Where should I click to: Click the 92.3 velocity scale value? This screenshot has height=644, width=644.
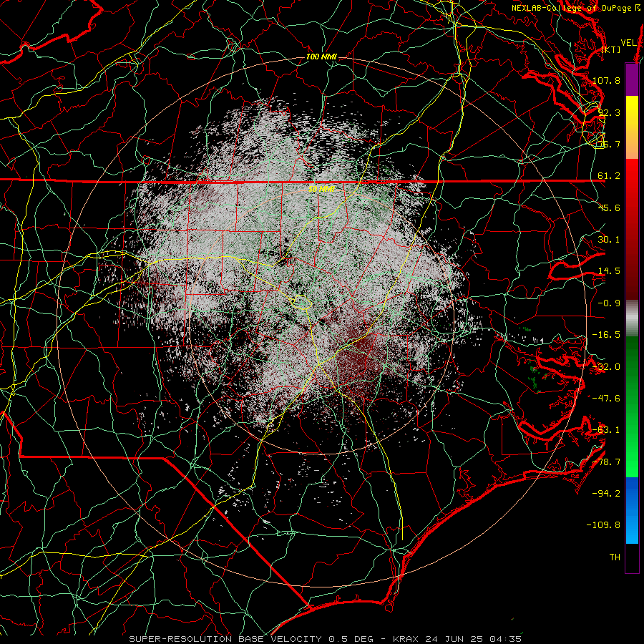point(609,112)
